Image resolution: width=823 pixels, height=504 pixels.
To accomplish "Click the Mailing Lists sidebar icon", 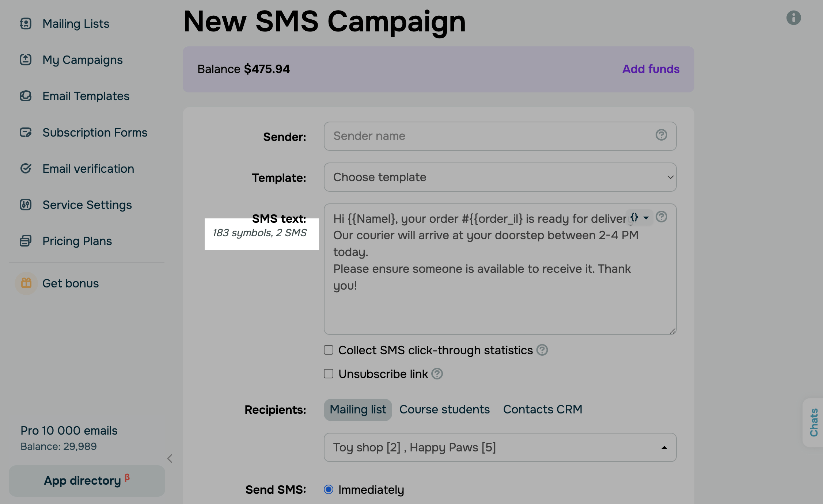I will (x=26, y=24).
